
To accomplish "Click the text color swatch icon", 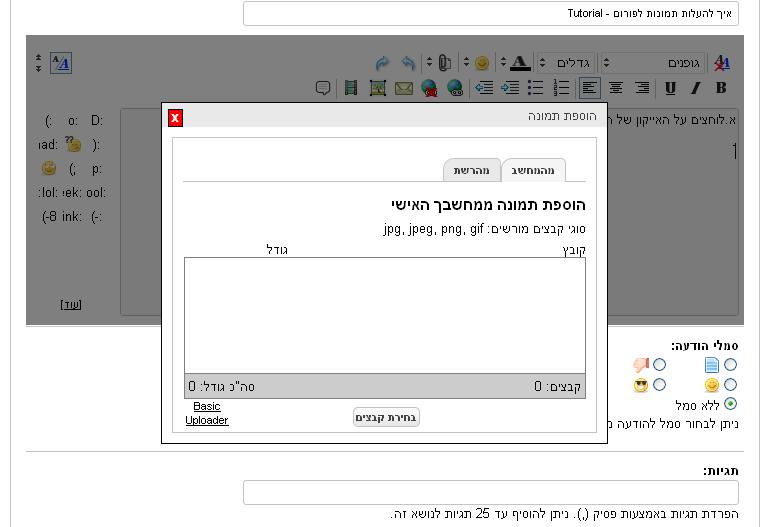I will coord(520,63).
